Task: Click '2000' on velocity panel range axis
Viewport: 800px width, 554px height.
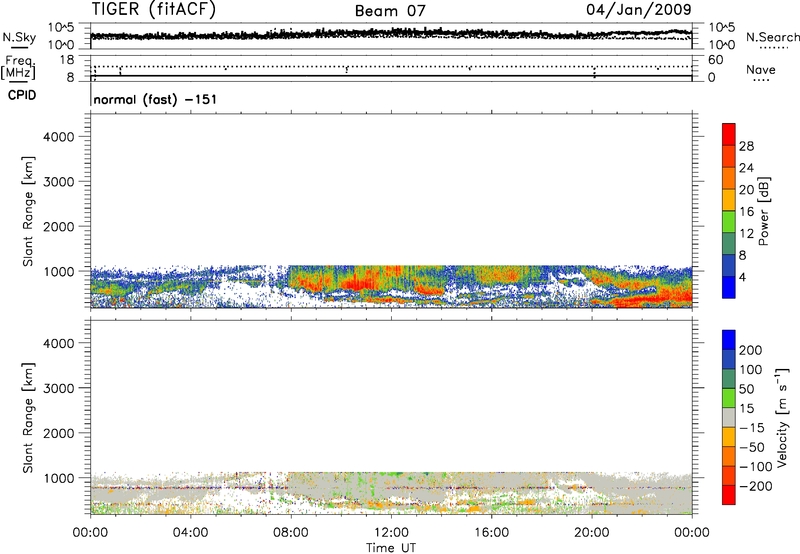Action: click(x=59, y=433)
